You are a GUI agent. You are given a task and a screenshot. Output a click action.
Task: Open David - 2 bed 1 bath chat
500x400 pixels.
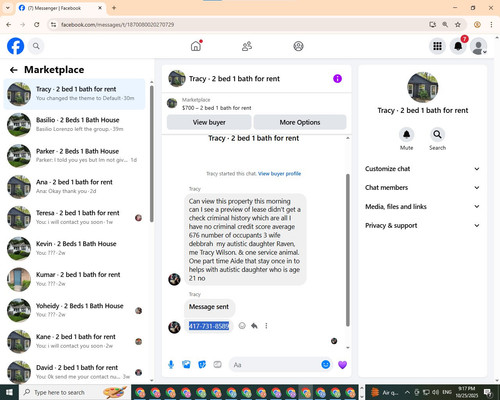[74, 372]
